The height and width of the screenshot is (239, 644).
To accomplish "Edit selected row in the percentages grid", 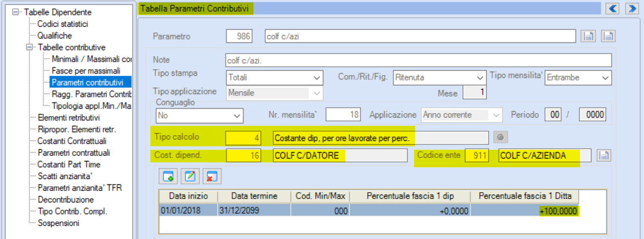I will (189, 177).
